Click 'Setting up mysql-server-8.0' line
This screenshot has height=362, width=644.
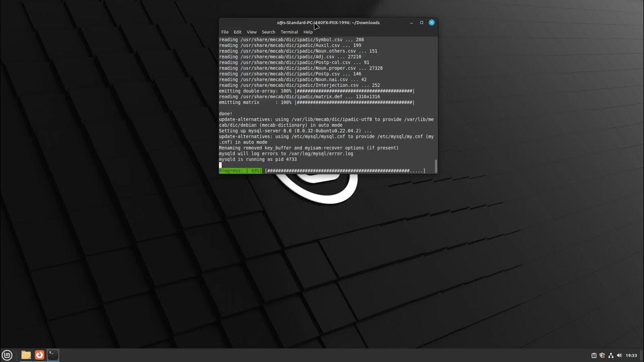295,131
